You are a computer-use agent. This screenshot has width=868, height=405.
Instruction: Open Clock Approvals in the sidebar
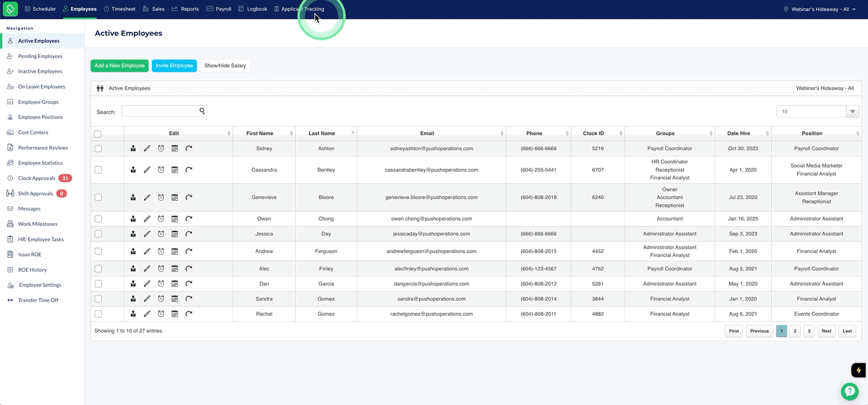coord(37,178)
